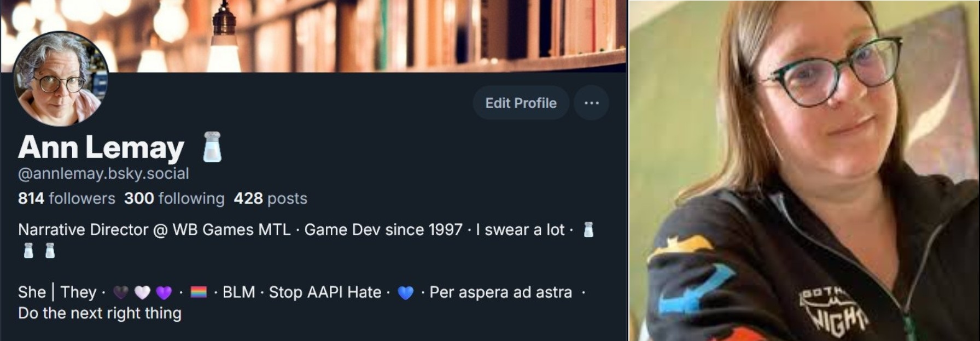Open the photo on the right side
Image resolution: width=980 pixels, height=341 pixels.
804,170
